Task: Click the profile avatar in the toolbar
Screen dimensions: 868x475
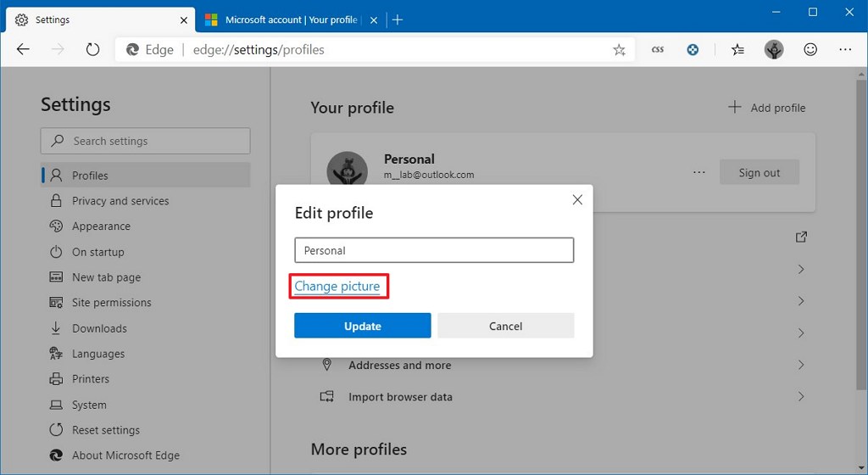Action: click(774, 50)
